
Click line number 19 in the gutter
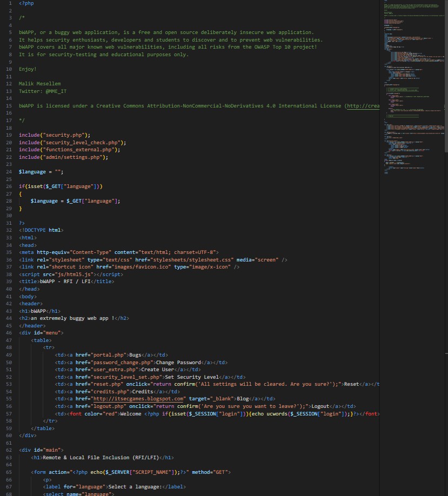tap(8, 135)
